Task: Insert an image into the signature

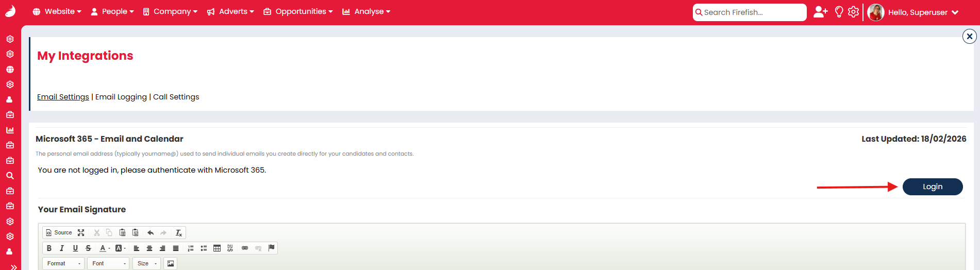Action: click(171, 264)
